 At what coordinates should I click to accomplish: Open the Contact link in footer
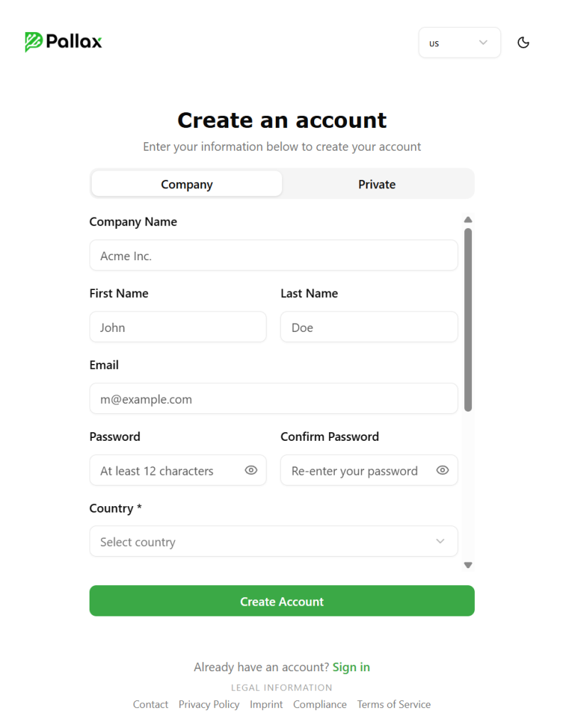pyautogui.click(x=151, y=705)
